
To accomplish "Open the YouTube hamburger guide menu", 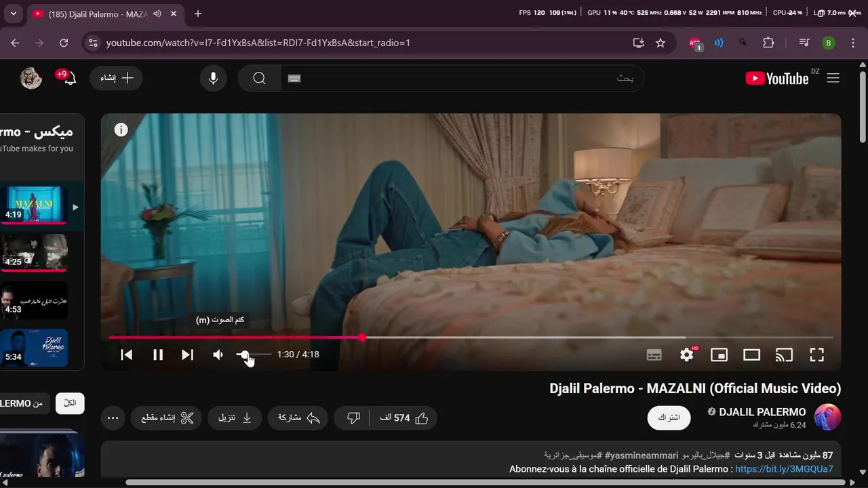I will click(833, 78).
